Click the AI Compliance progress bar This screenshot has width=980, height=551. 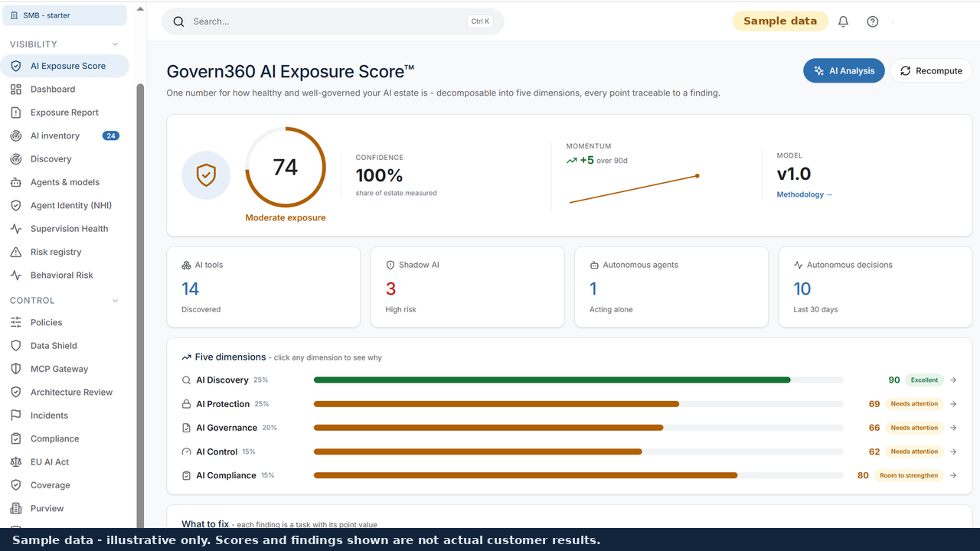point(525,475)
